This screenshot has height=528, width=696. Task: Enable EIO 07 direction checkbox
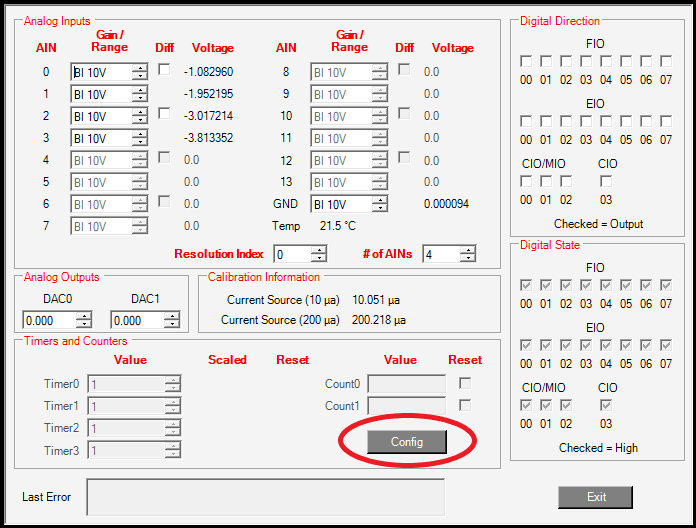point(666,121)
